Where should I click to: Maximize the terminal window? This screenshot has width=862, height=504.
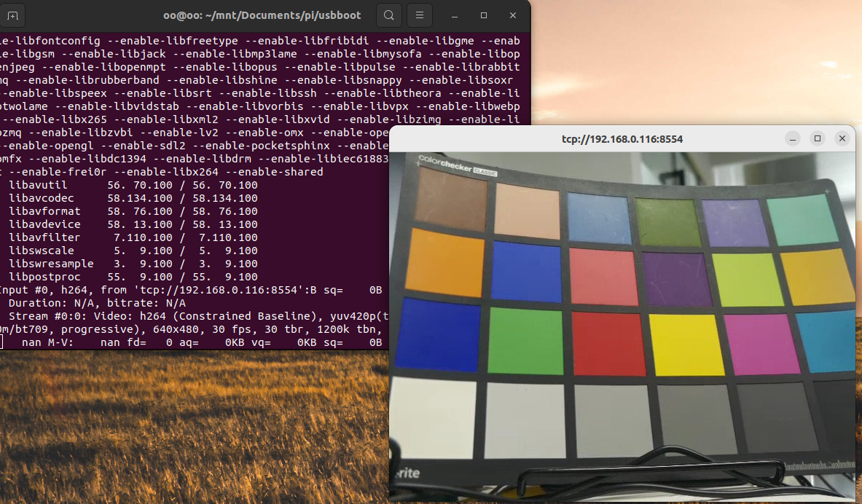pos(484,15)
